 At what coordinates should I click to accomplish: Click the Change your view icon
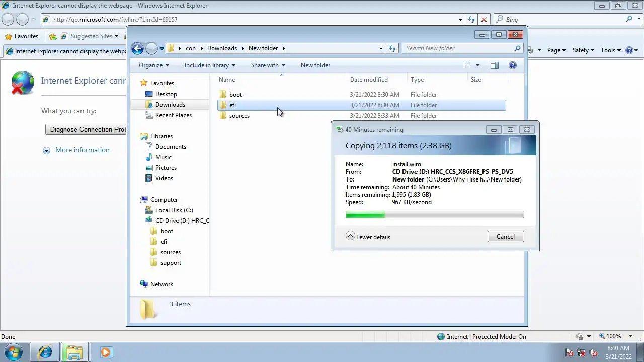point(467,65)
